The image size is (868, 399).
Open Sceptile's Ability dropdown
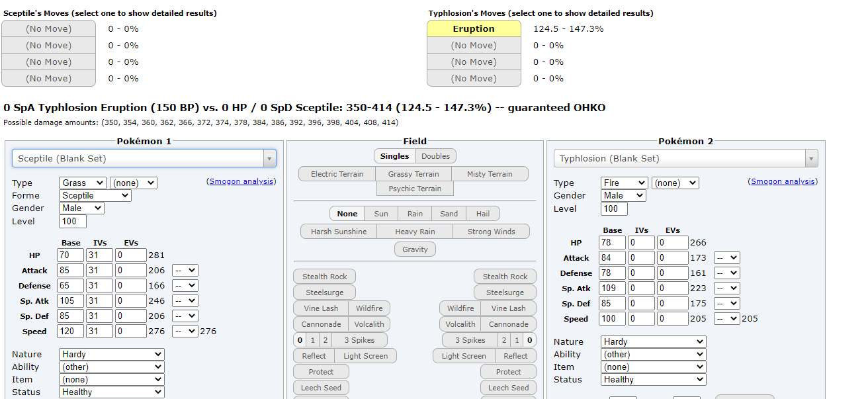coord(111,367)
